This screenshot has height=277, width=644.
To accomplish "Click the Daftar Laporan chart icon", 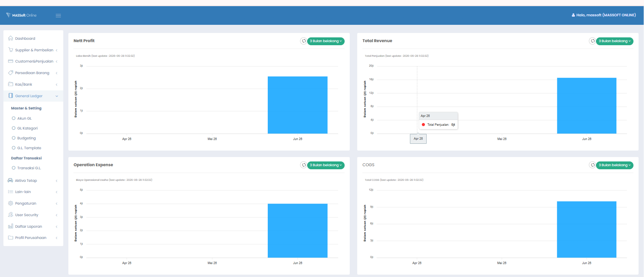I will [x=11, y=226].
